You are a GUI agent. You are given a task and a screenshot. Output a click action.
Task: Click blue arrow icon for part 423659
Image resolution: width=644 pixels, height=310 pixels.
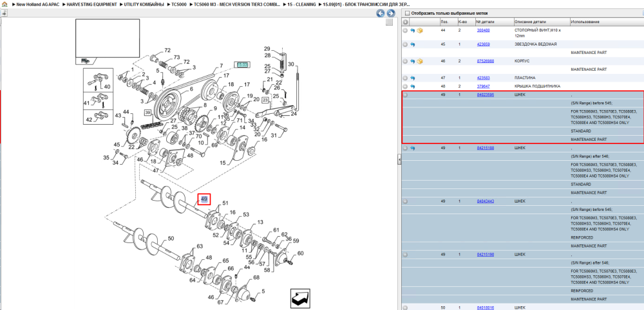[x=412, y=44]
